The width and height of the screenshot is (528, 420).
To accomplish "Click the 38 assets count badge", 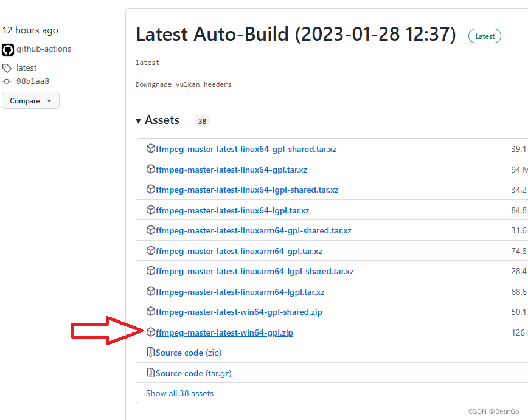I will pyautogui.click(x=202, y=121).
